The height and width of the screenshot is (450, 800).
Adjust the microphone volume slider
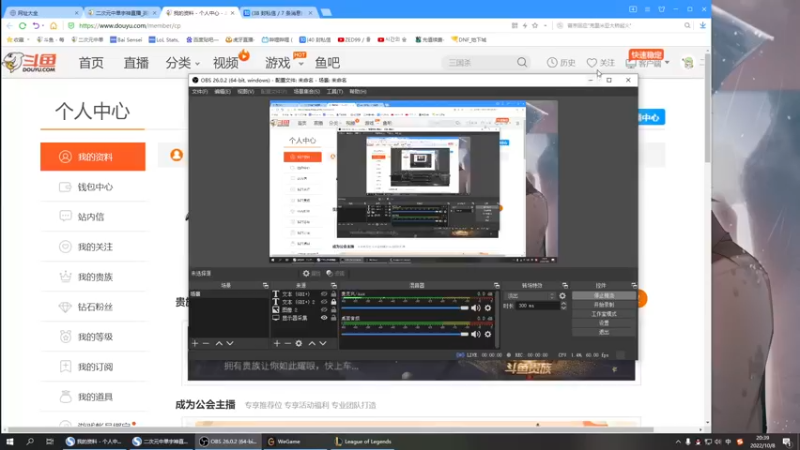click(x=405, y=308)
